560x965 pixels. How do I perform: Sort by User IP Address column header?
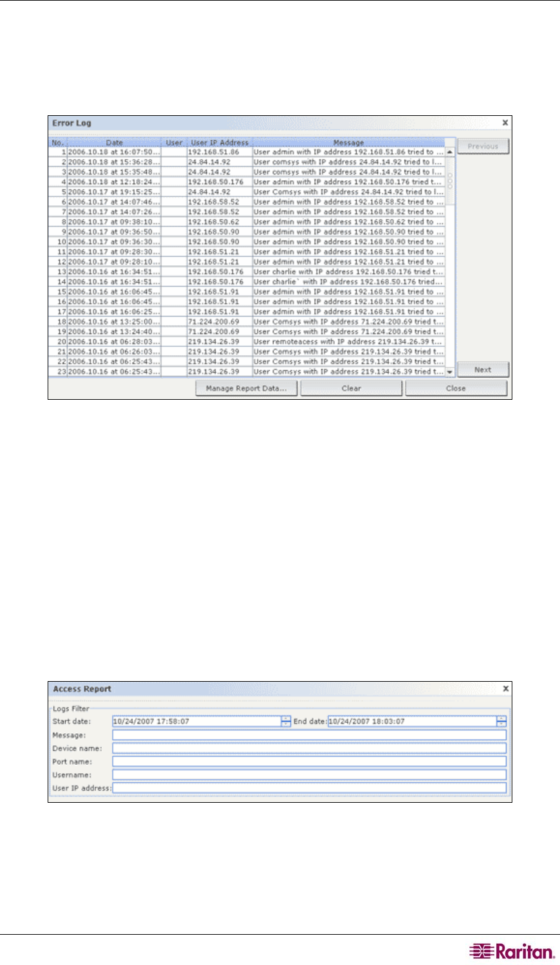219,142
